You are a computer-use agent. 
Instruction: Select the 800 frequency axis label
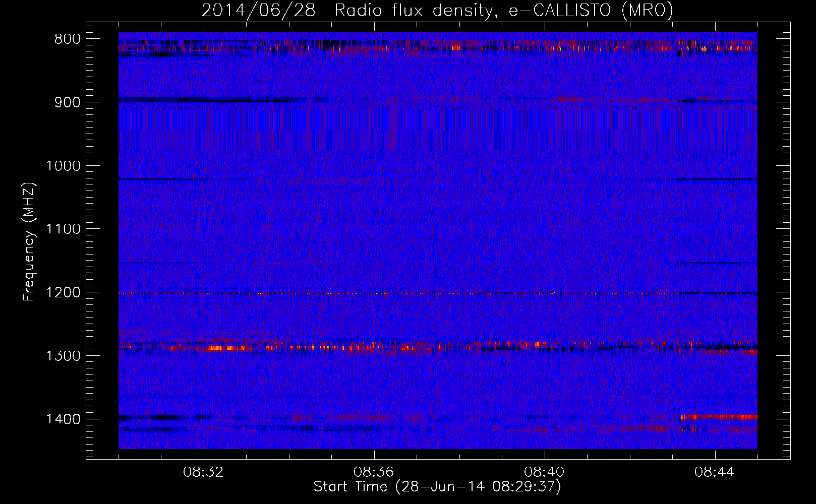click(x=67, y=39)
